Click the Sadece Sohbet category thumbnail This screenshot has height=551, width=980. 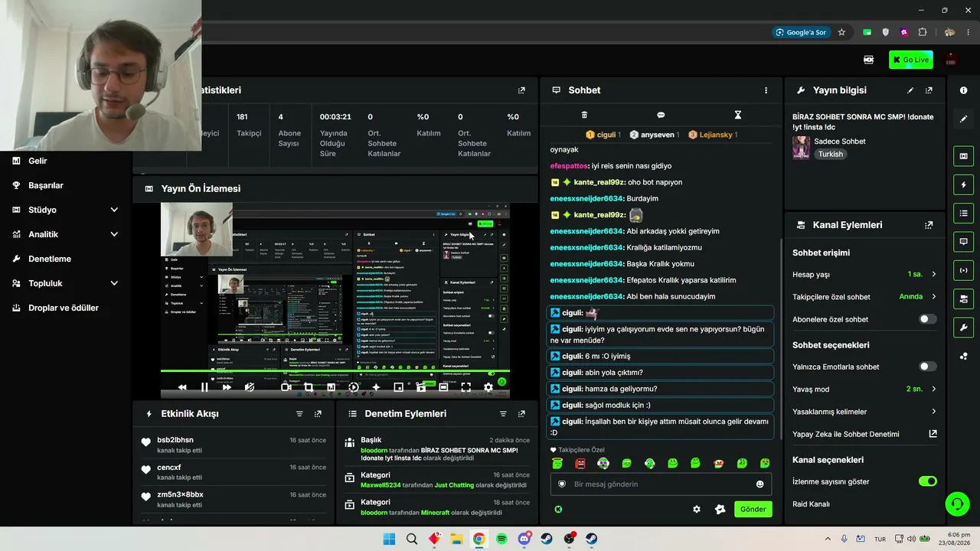point(802,148)
